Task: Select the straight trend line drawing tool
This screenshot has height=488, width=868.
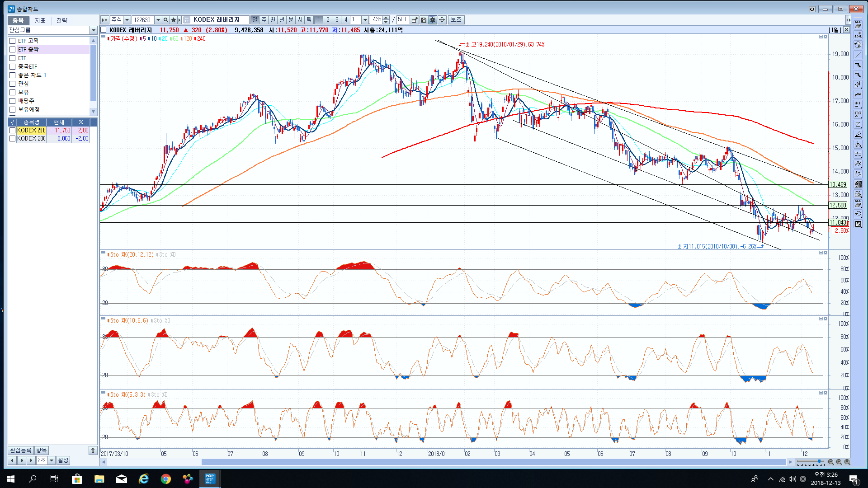Action: (858, 55)
